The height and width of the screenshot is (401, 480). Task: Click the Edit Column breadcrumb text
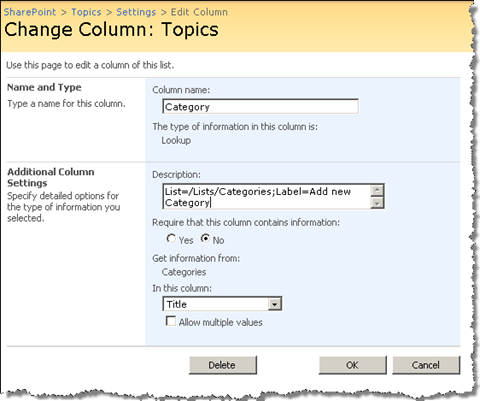(199, 12)
